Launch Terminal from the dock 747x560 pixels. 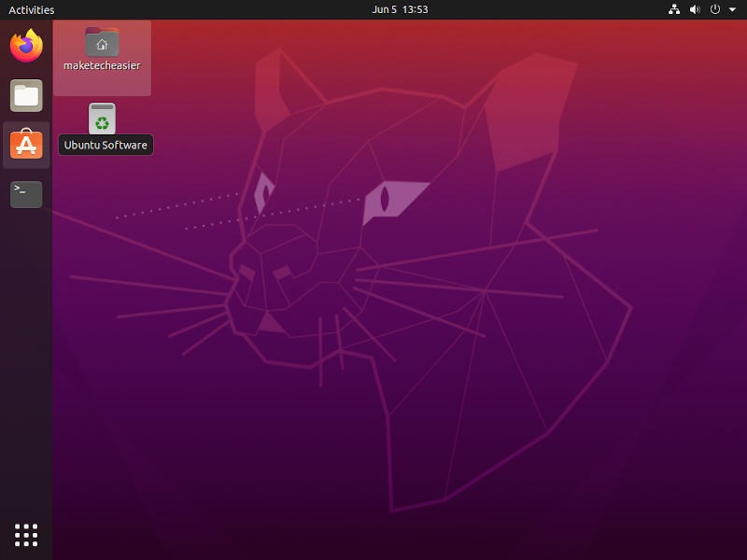tap(24, 193)
